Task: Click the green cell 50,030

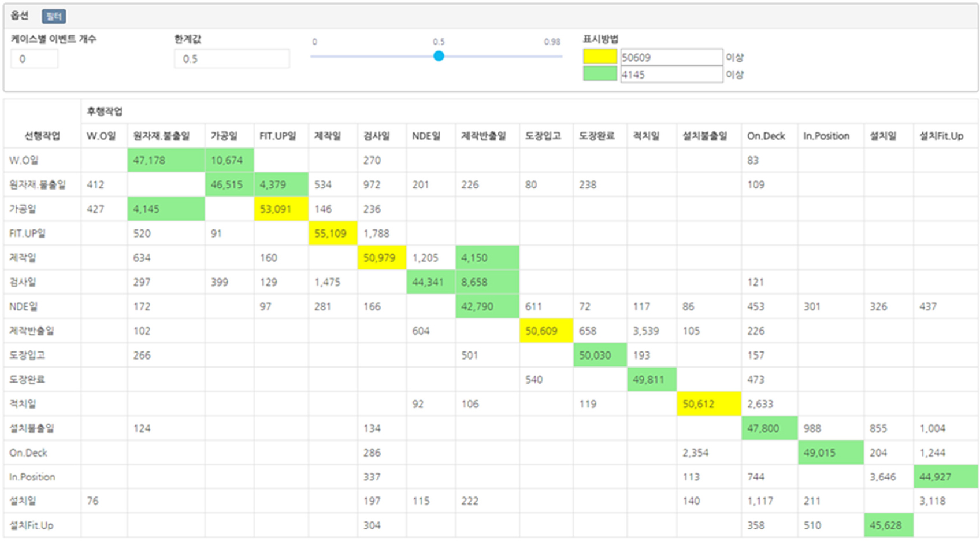Action: click(x=600, y=355)
